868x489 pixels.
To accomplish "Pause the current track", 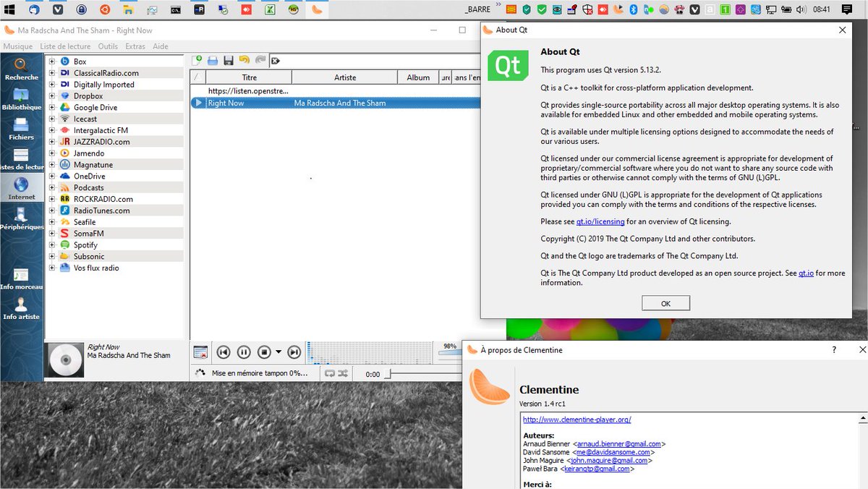I will tap(244, 352).
